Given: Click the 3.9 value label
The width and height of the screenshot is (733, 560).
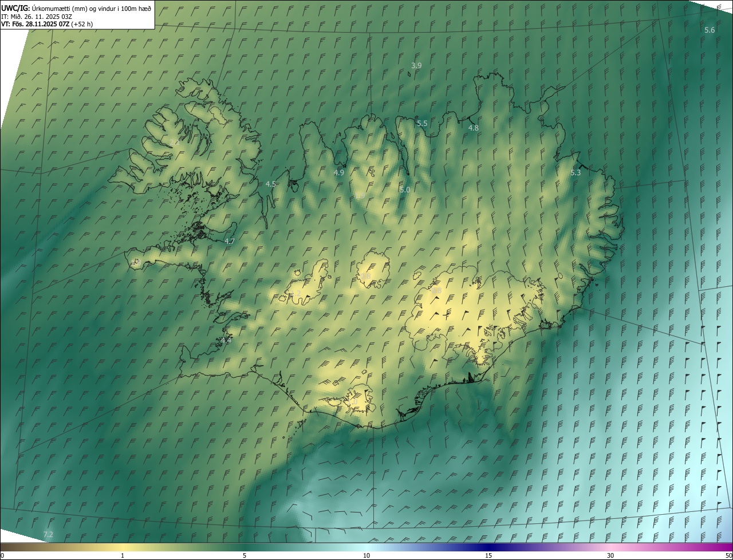Looking at the screenshot, I should 416,66.
